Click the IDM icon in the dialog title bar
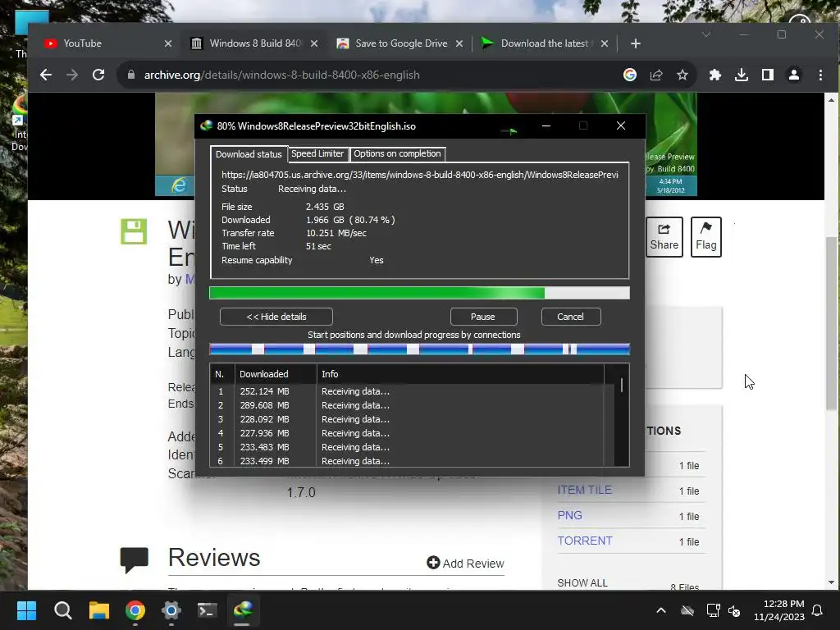Screen dimensions: 840x630 (206, 126)
